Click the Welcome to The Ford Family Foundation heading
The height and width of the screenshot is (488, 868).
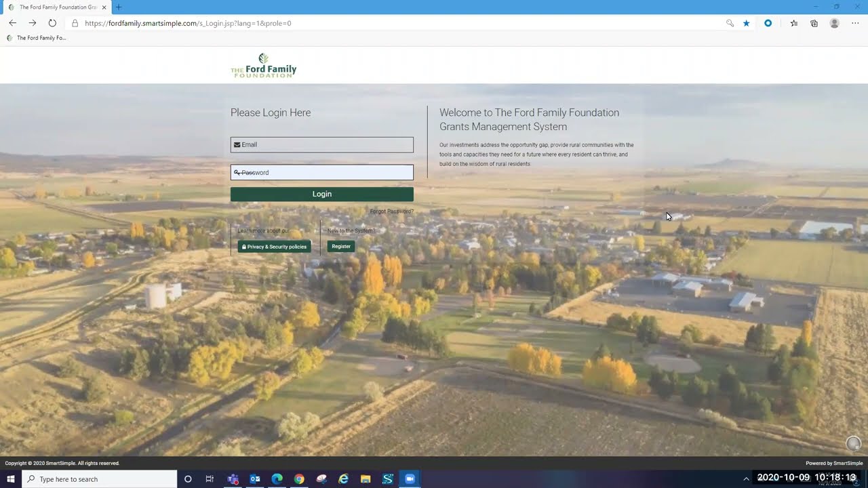529,119
